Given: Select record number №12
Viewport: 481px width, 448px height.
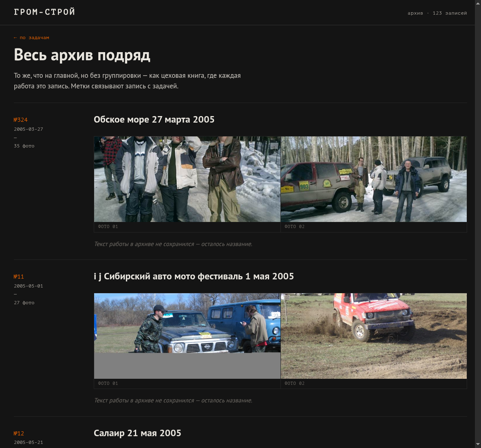Looking at the screenshot, I should click(19, 434).
